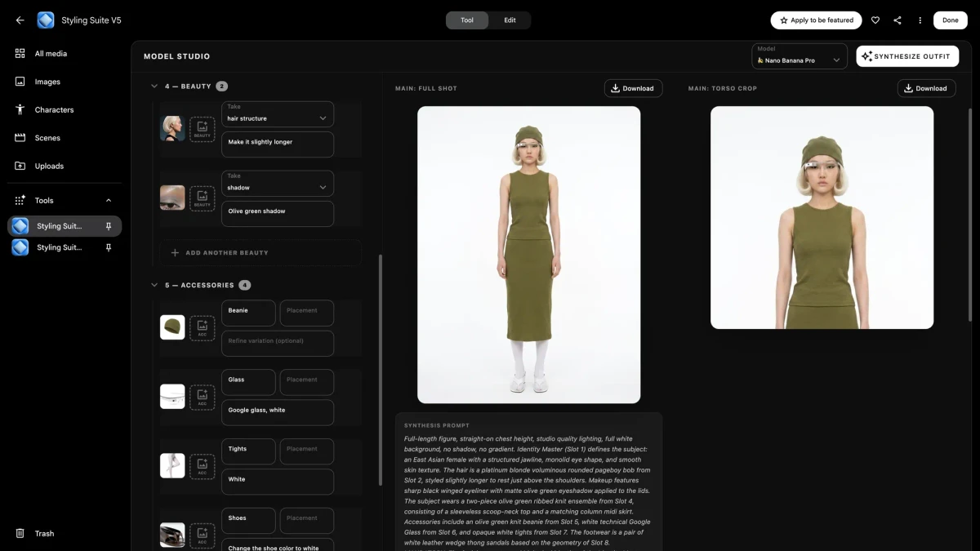Image resolution: width=980 pixels, height=551 pixels.
Task: Click Placement field in Beanie row
Action: point(307,313)
